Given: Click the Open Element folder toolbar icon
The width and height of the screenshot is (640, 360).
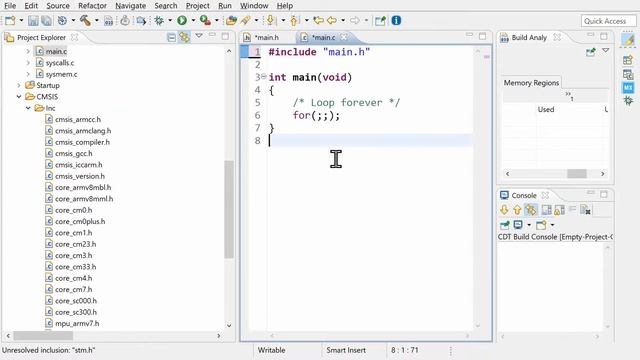Looking at the screenshot, I should 231,20.
